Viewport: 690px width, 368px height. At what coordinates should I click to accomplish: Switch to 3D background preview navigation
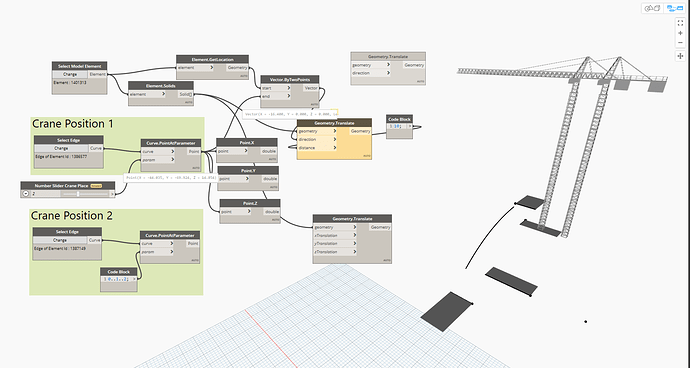(x=653, y=8)
